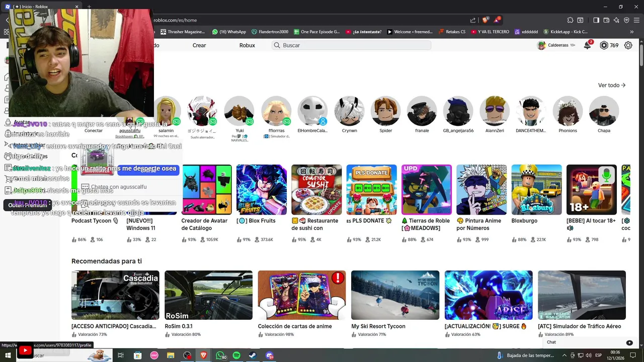Open the One Pace Episode bookmark

pyautogui.click(x=316, y=32)
